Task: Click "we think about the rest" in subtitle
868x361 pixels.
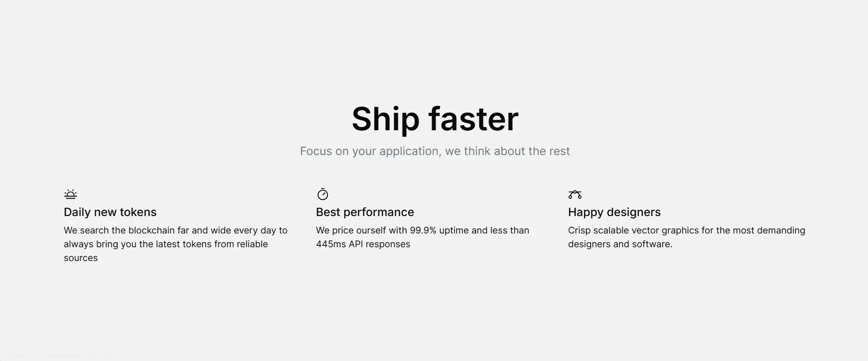Action: pyautogui.click(x=508, y=151)
